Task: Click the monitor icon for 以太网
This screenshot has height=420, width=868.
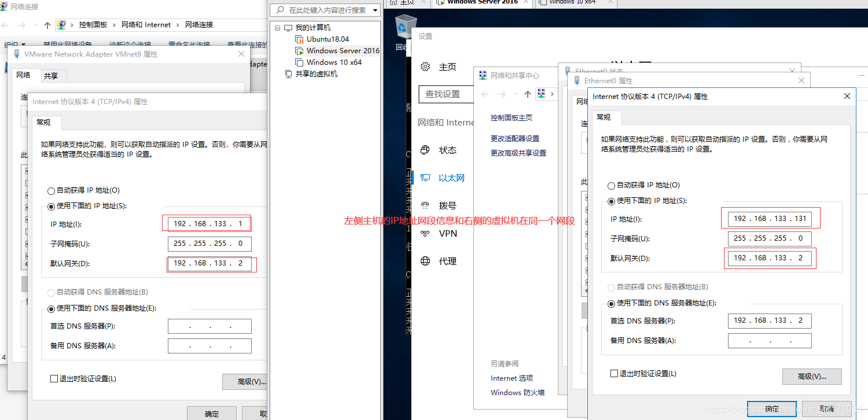Action: point(425,178)
